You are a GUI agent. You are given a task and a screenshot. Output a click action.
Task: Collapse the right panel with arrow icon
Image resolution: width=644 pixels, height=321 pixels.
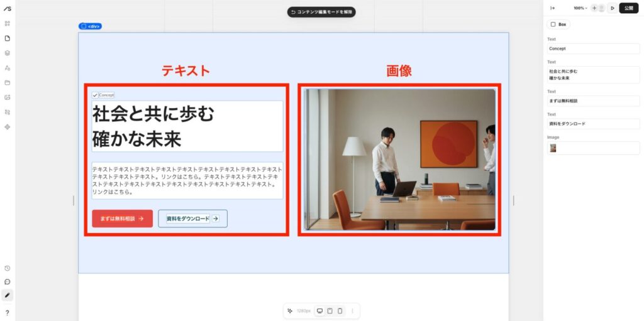[552, 8]
